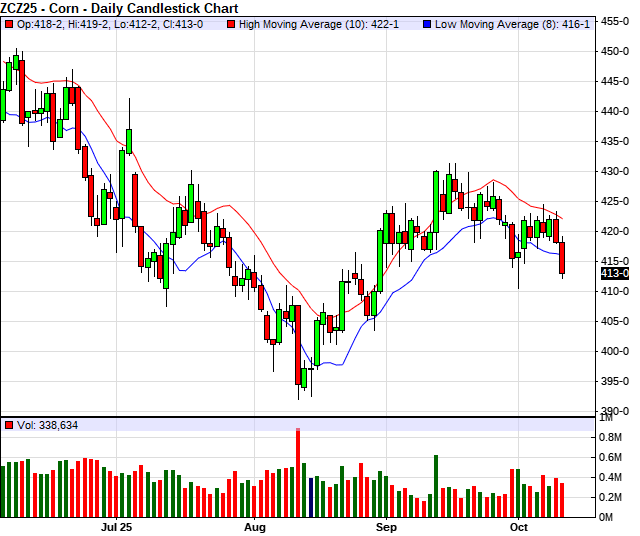Image resolution: width=640 pixels, height=536 pixels.
Task: Select the Aug date axis label
Action: coord(256,526)
